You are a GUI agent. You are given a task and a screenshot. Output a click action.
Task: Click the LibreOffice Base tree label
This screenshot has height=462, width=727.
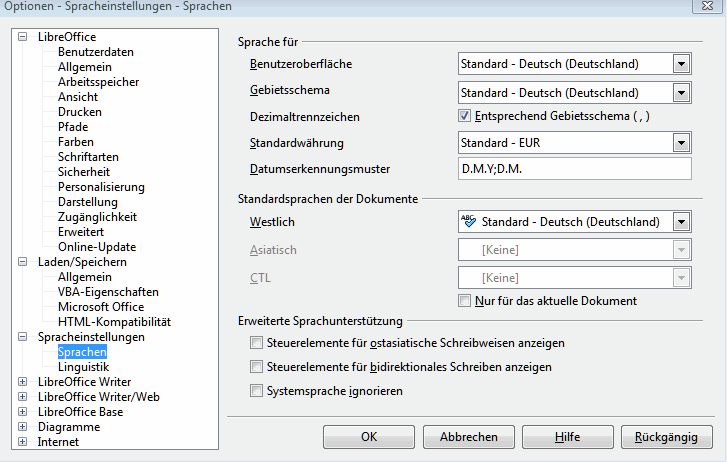pos(80,412)
